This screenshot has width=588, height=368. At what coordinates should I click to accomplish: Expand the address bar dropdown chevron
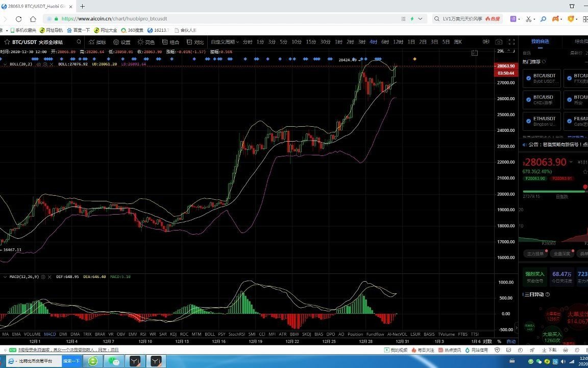[420, 19]
